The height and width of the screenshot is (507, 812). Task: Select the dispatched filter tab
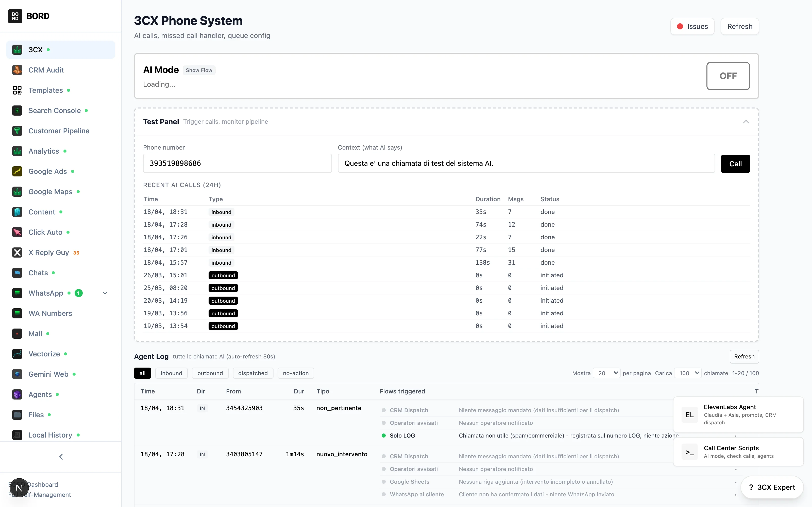tap(253, 373)
